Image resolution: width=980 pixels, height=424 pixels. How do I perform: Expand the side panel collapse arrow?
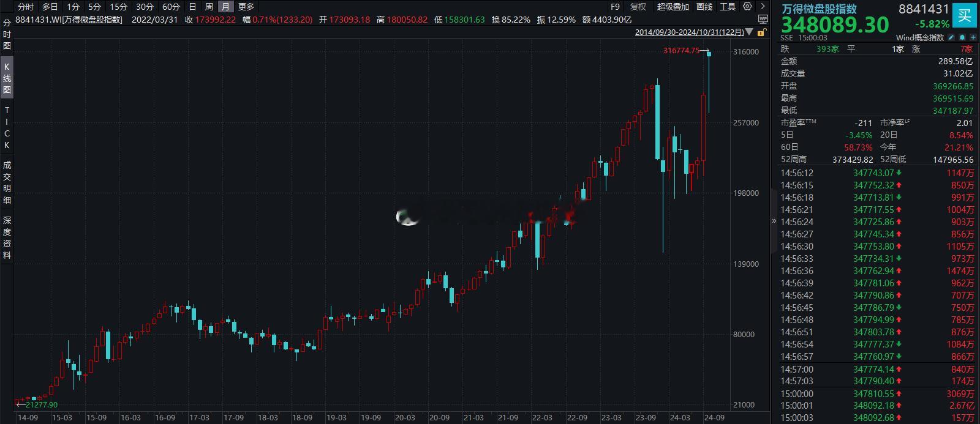tap(774, 220)
